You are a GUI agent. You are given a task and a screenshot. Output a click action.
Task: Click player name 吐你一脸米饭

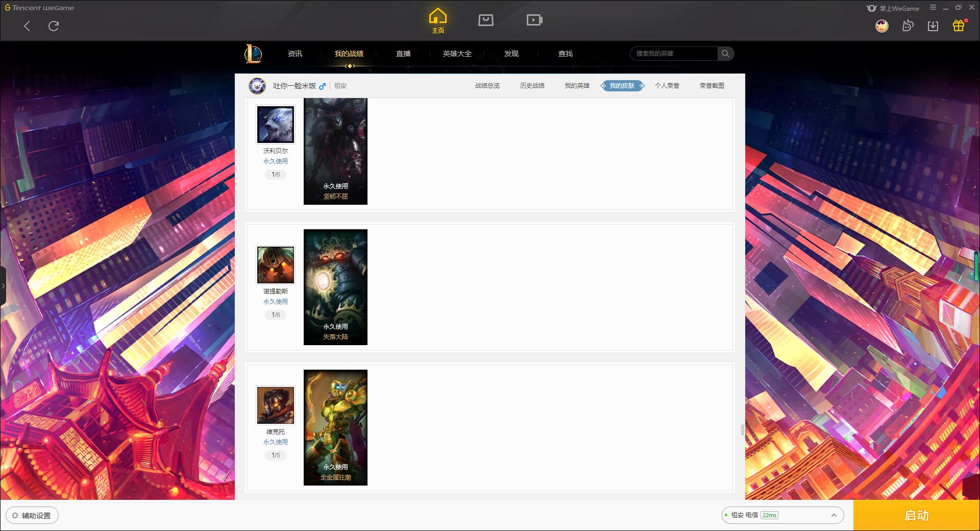point(295,86)
